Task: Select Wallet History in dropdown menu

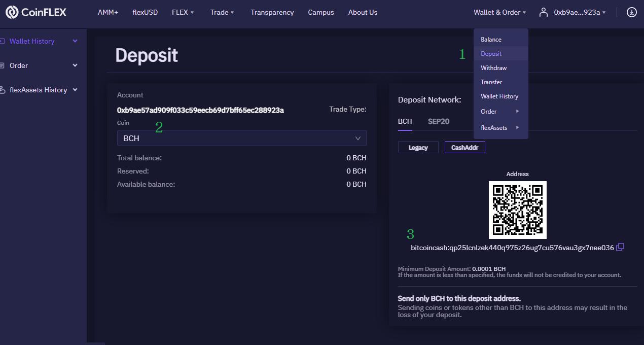Action: click(501, 96)
